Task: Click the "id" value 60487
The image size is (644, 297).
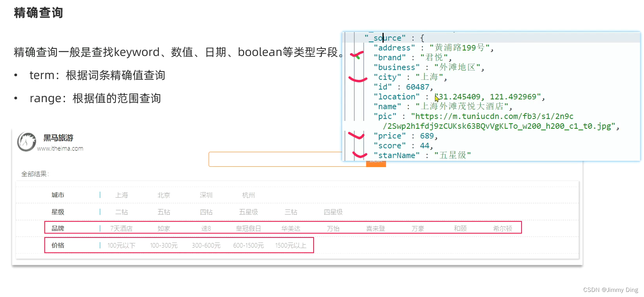Action: point(418,87)
